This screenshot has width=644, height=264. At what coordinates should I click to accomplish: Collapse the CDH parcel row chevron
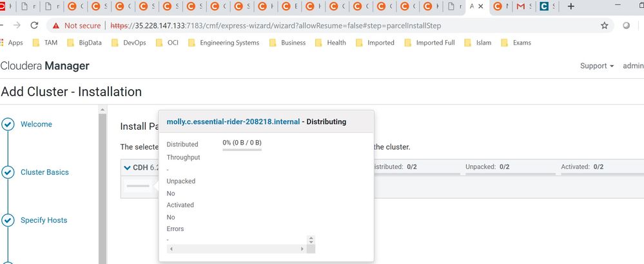(x=128, y=168)
